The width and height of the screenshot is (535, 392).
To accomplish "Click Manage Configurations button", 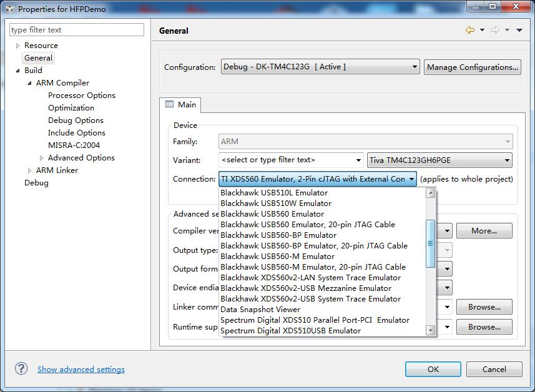I will (x=472, y=67).
